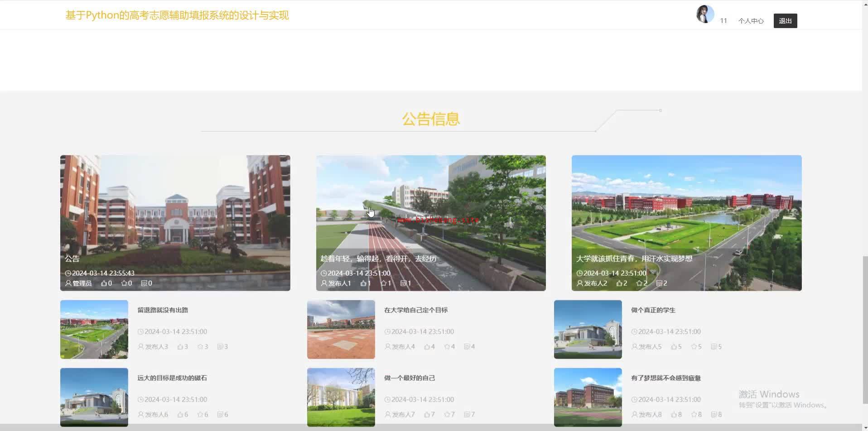
Task: Click the vertical page scrollbar thumb
Action: [x=865, y=330]
